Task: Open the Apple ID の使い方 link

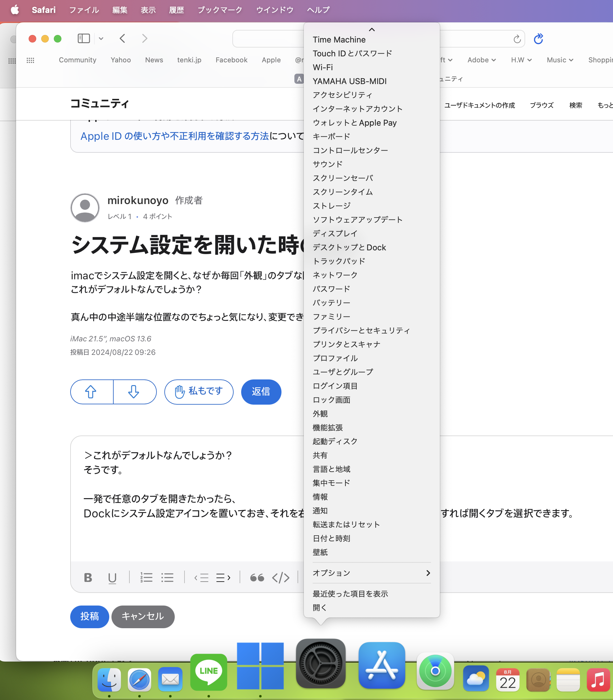Action: 174,136
